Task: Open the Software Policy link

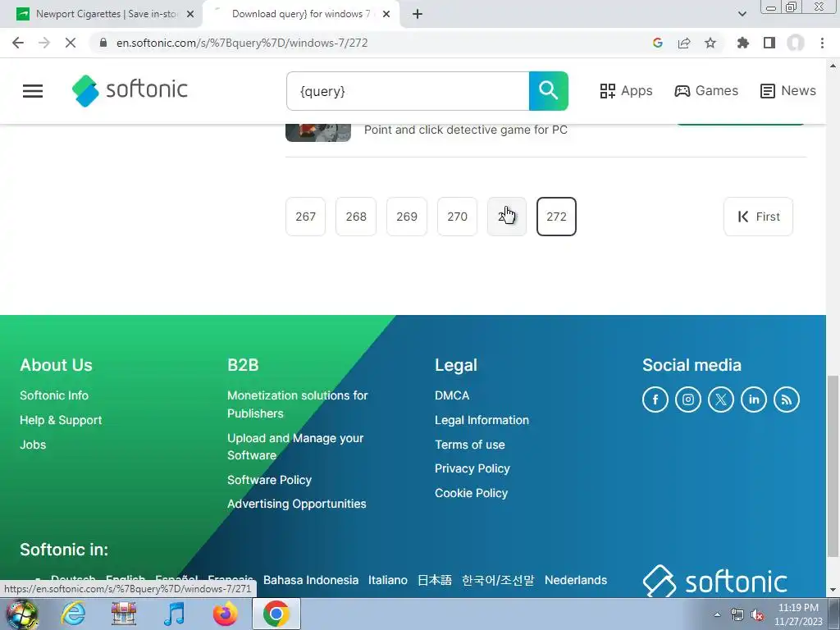Action: coord(269,480)
